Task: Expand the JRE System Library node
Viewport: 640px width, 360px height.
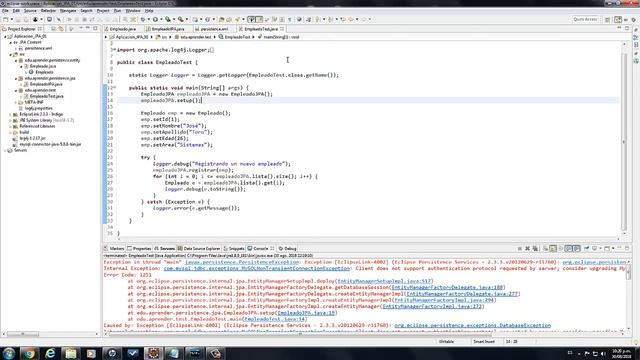Action: (x=11, y=120)
